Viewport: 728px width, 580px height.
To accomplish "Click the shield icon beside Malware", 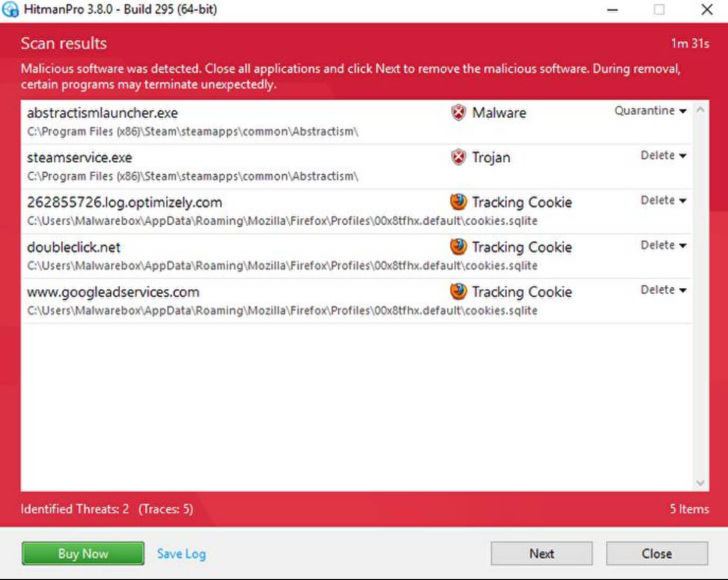I will [x=458, y=112].
